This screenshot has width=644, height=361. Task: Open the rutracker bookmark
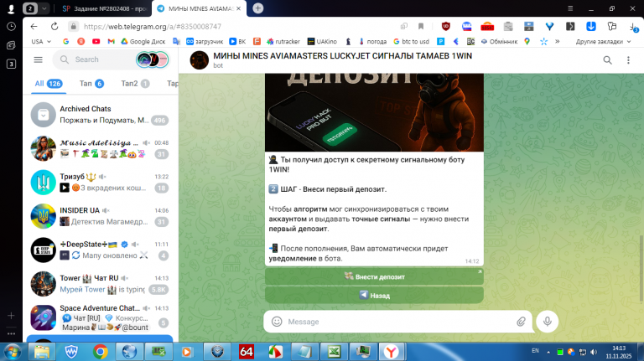[x=283, y=41]
